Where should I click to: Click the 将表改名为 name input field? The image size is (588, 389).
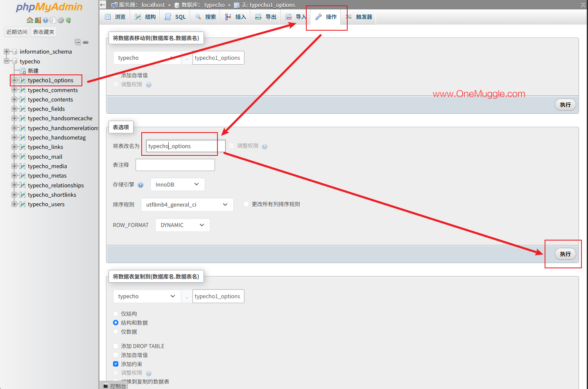pos(186,146)
